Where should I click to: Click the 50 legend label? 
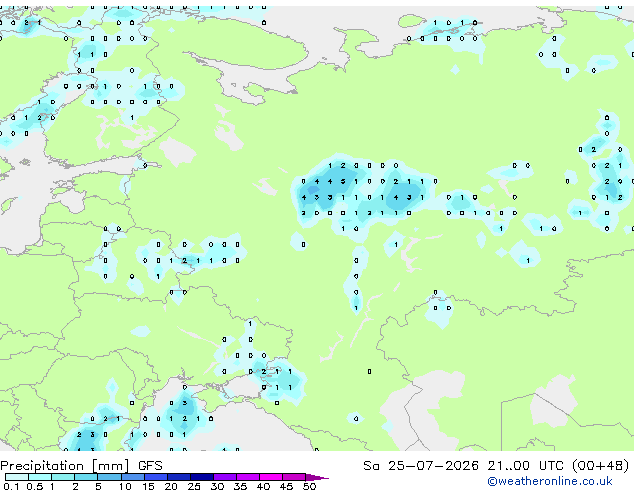click(309, 486)
